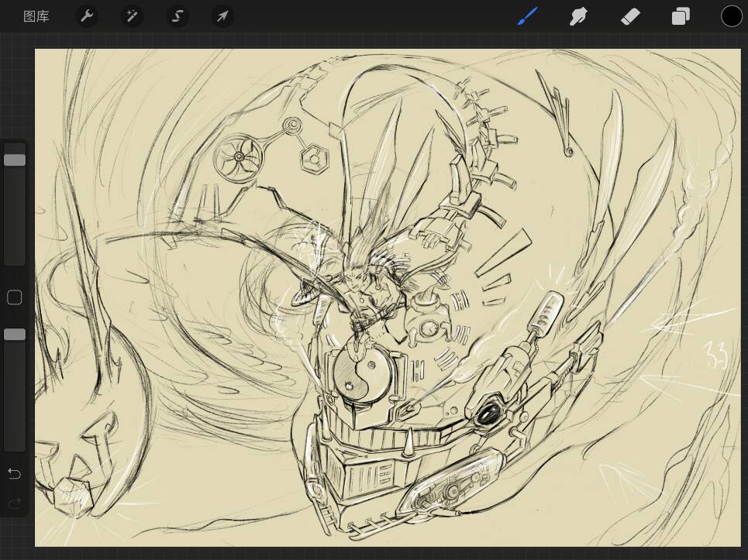This screenshot has height=560, width=748.
Task: Activate the Selection tool
Action: pyautogui.click(x=177, y=17)
